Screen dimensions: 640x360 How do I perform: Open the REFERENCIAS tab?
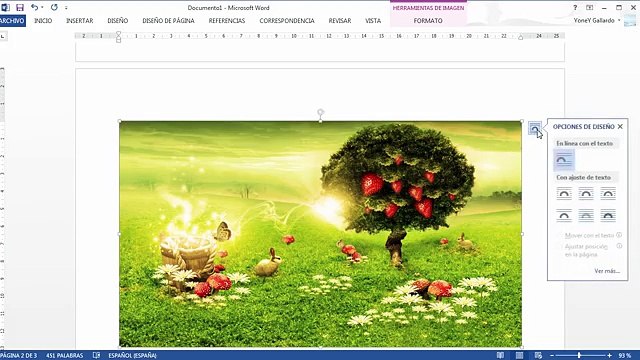227,20
